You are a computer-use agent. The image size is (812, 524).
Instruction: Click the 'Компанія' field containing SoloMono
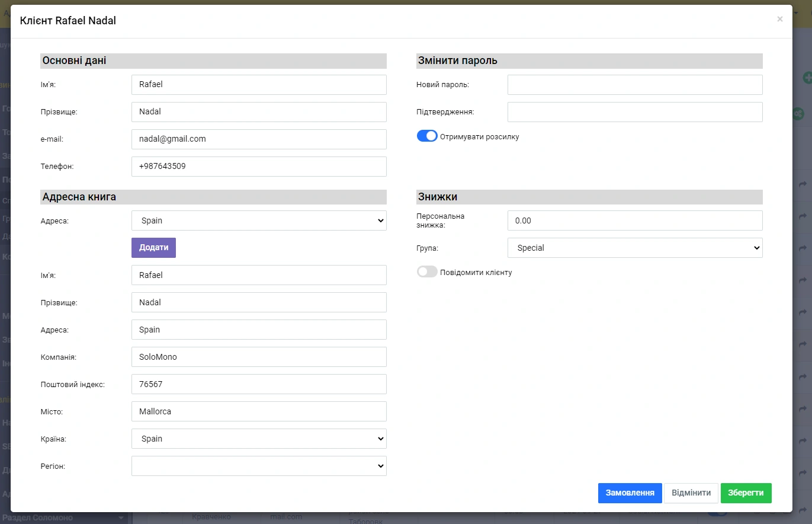(259, 357)
